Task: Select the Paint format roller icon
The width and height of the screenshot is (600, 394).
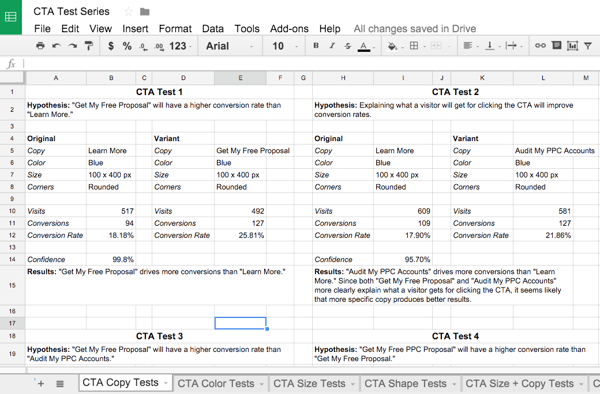Action: click(x=89, y=46)
